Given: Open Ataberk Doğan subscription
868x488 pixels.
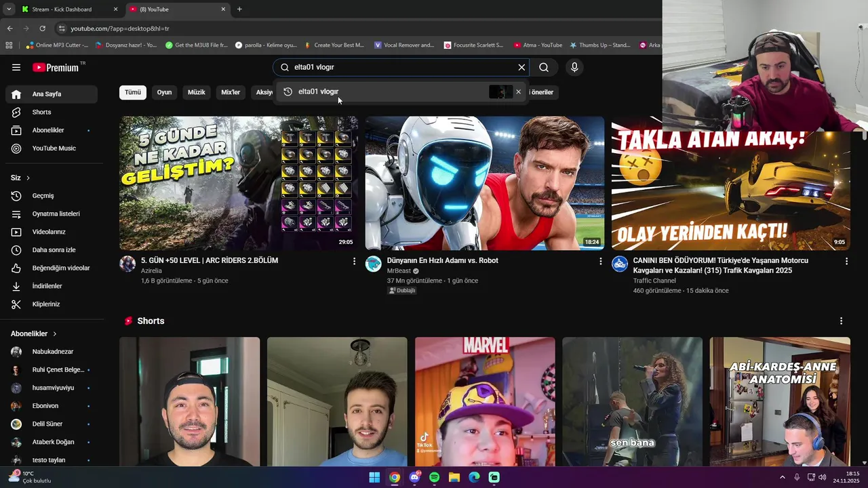Looking at the screenshot, I should 52,442.
